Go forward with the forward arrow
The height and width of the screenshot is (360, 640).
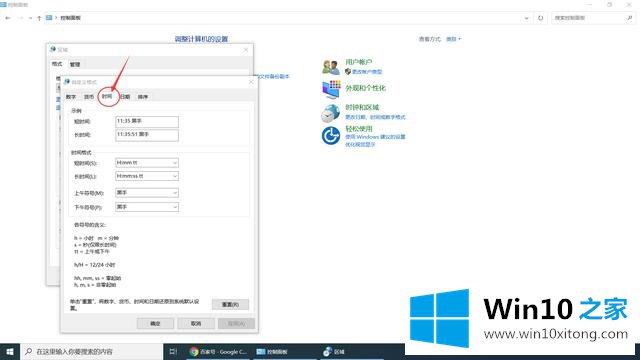pos(20,18)
